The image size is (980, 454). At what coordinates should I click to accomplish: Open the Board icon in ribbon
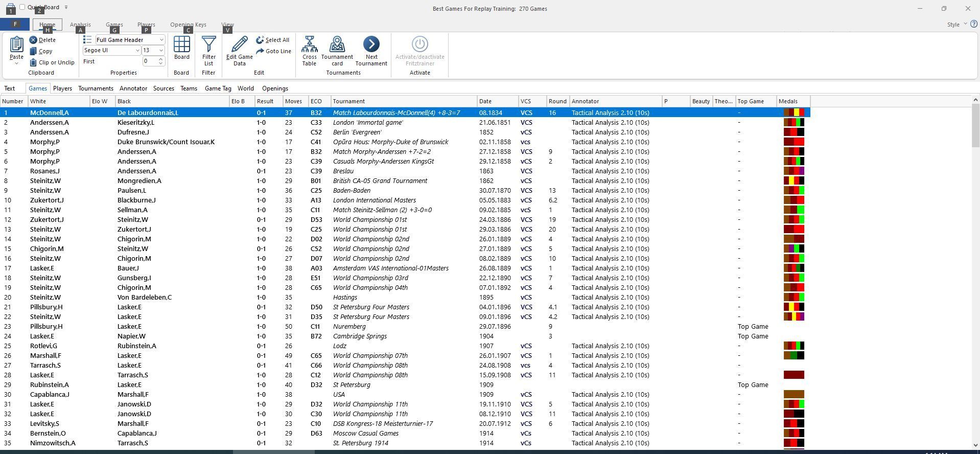[182, 44]
